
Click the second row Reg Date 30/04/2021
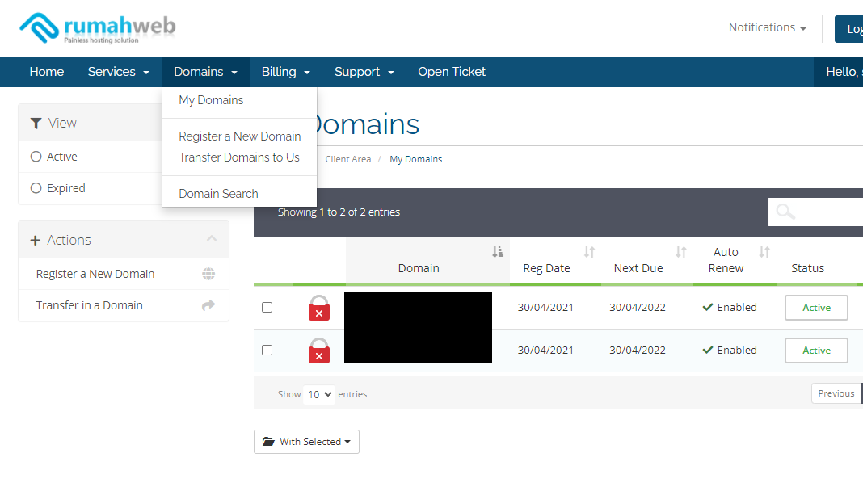545,350
